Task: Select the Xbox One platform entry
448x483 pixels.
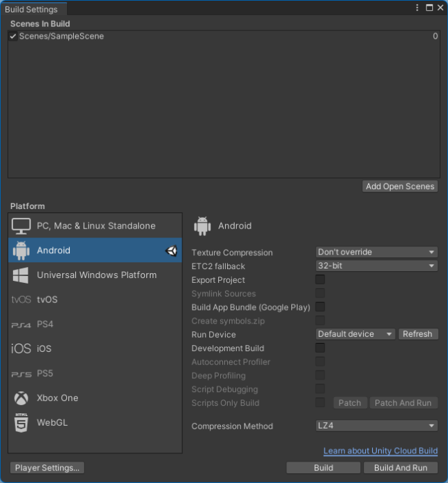Action: pos(95,398)
